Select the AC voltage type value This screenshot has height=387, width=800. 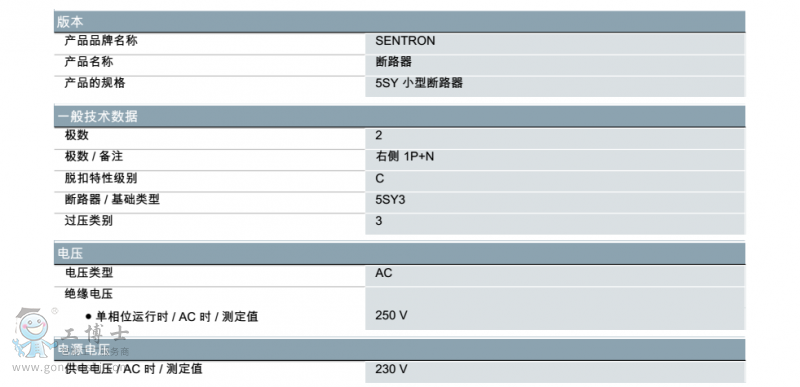[384, 273]
